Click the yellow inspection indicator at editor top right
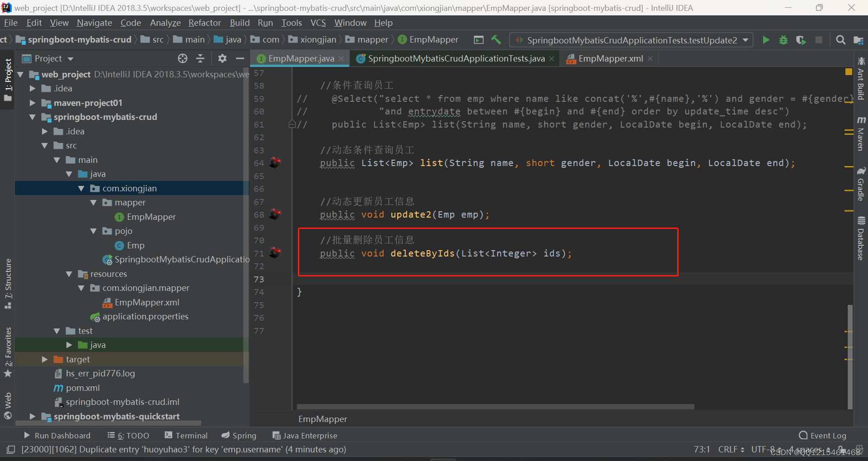Viewport: 868px width, 461px height. point(849,71)
